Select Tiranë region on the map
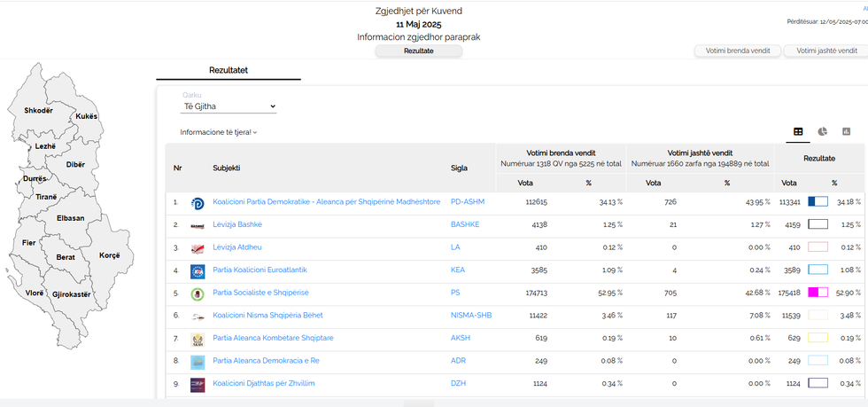 tap(46, 196)
